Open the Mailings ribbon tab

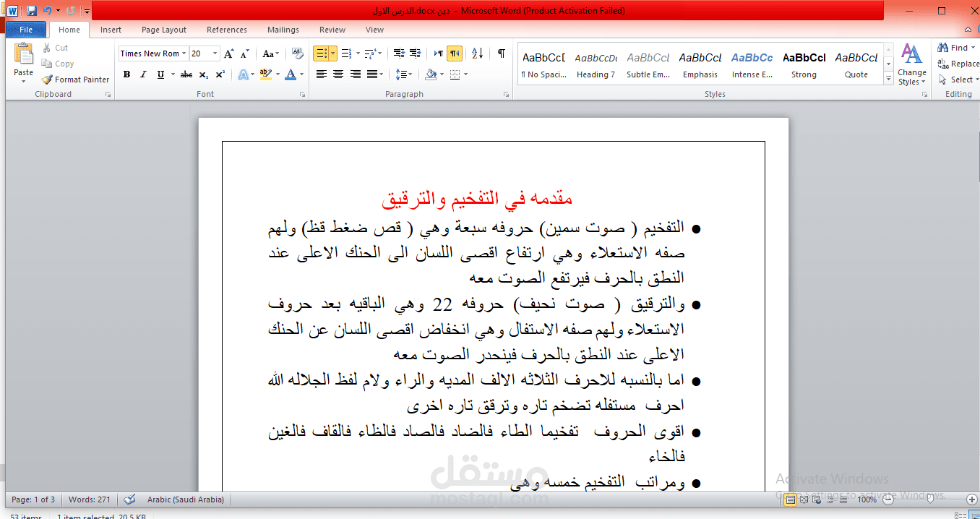pyautogui.click(x=283, y=30)
